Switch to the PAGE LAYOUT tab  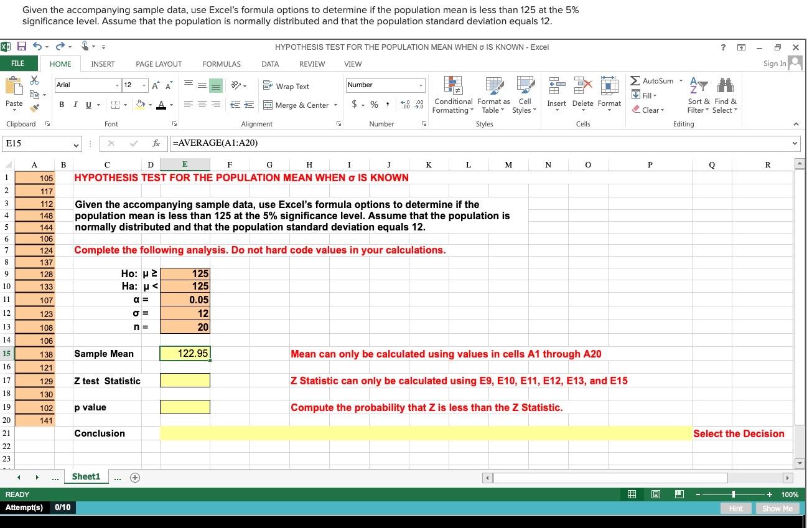(x=159, y=64)
